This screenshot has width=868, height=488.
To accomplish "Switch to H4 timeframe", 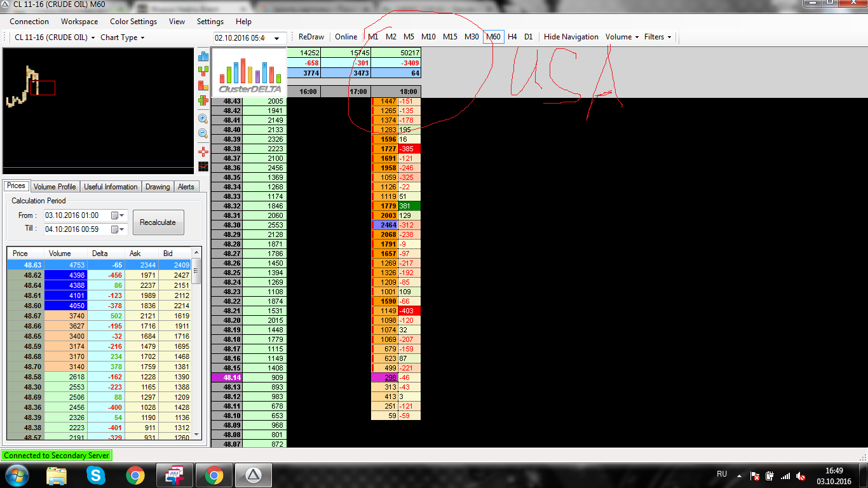I will 512,37.
